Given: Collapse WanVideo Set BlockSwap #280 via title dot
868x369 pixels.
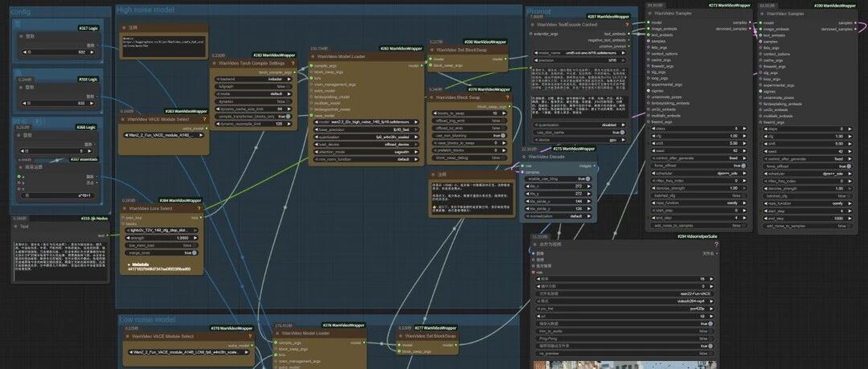Looking at the screenshot, I should [x=432, y=50].
